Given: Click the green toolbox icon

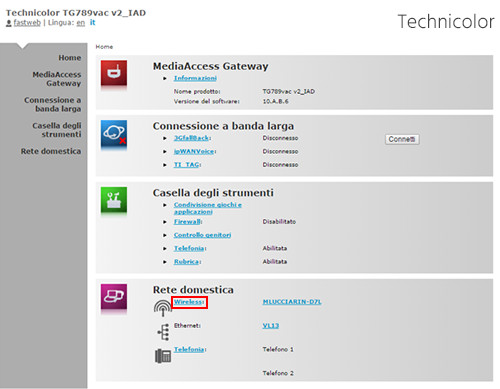Looking at the screenshot, I should (x=114, y=200).
